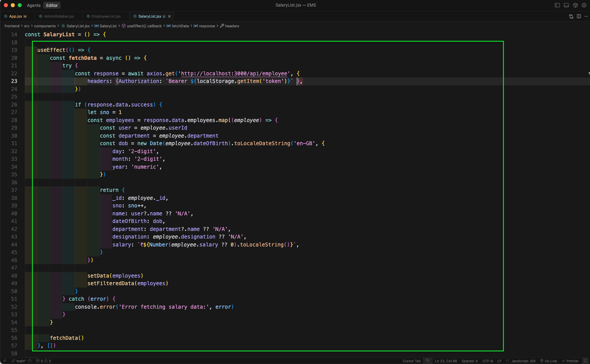Toggle Cursor Tab in the status bar
Image resolution: width=590 pixels, height=364 pixels.
point(412,361)
